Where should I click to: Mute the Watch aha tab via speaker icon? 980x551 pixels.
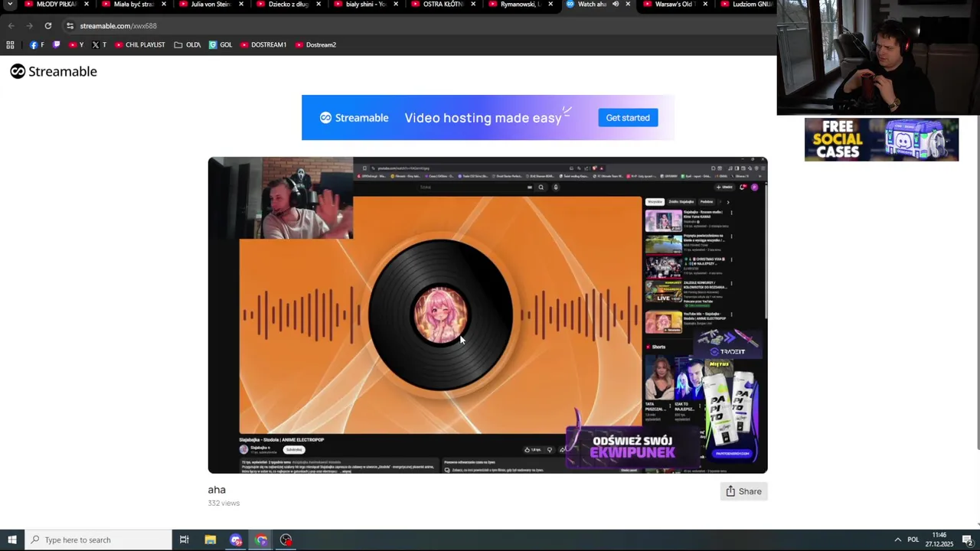click(x=615, y=4)
